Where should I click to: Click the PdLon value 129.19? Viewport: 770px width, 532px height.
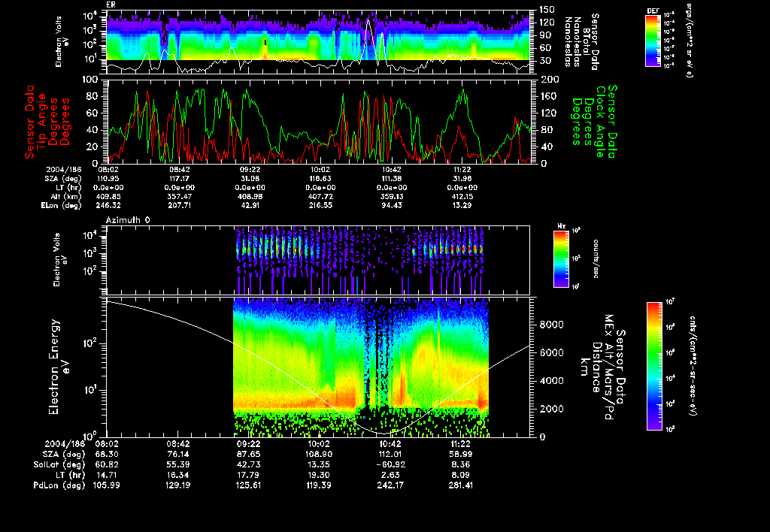177,485
